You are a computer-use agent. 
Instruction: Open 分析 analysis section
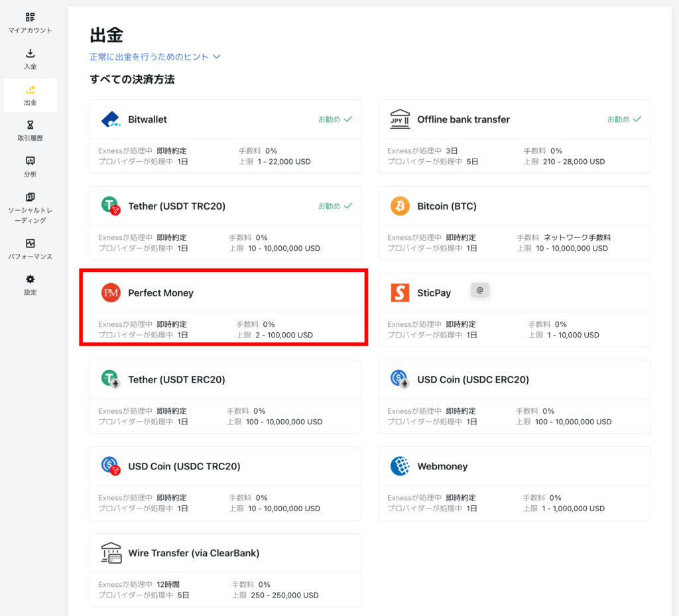click(x=30, y=167)
